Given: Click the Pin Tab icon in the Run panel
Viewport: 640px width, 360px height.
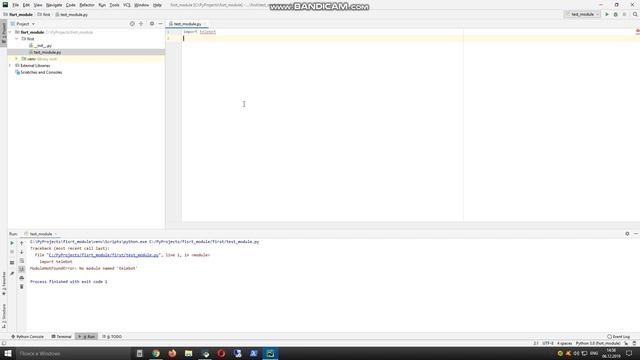Looking at the screenshot, I should tap(12, 273).
